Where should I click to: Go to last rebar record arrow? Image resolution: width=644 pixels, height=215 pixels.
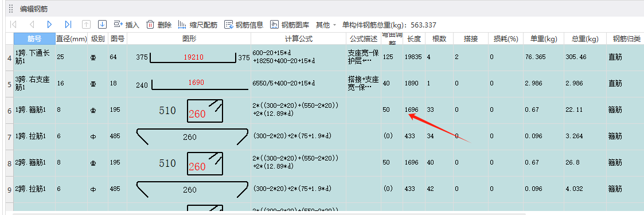pos(68,25)
